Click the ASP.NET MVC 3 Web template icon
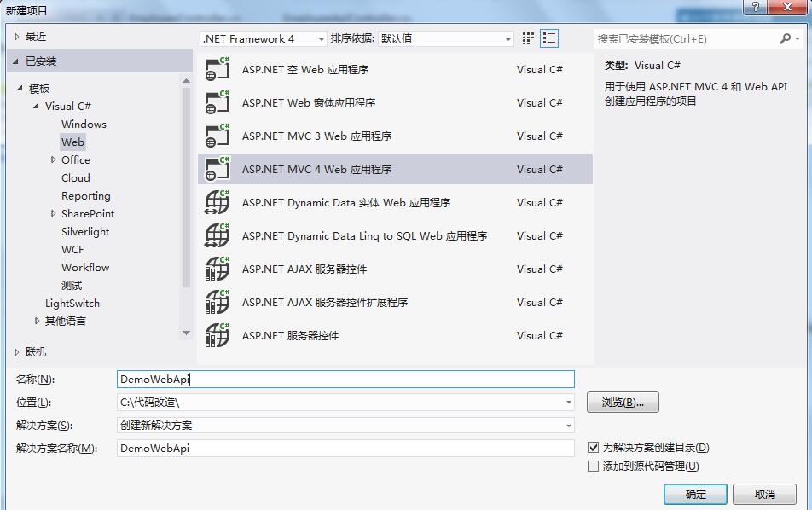The image size is (812, 510). (217, 136)
